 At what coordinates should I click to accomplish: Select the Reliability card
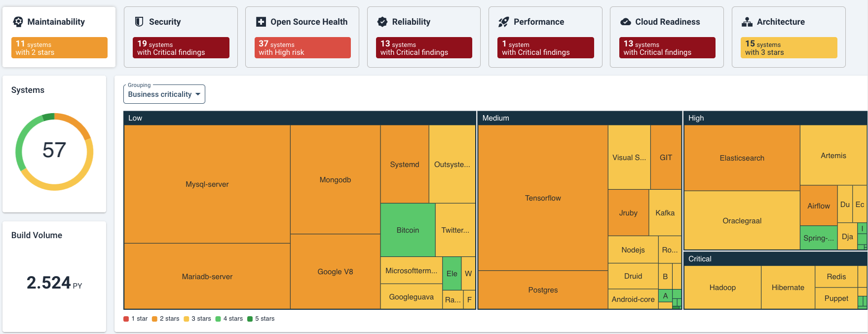pyautogui.click(x=424, y=37)
